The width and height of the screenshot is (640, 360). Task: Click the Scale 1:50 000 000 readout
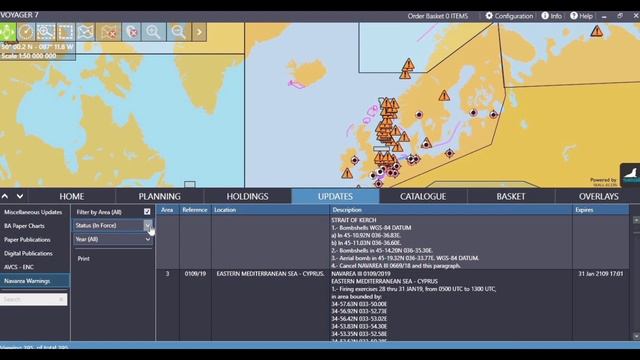pyautogui.click(x=29, y=56)
